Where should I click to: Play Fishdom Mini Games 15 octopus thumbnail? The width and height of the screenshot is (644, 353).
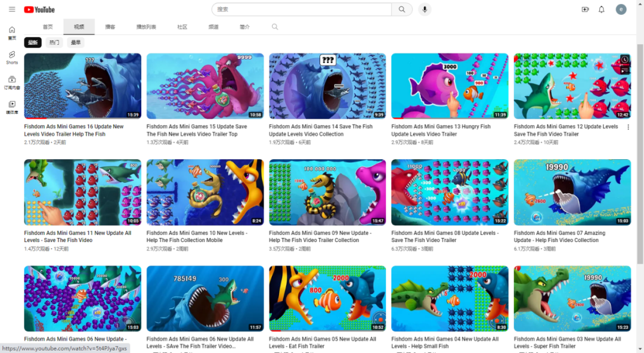click(x=205, y=86)
